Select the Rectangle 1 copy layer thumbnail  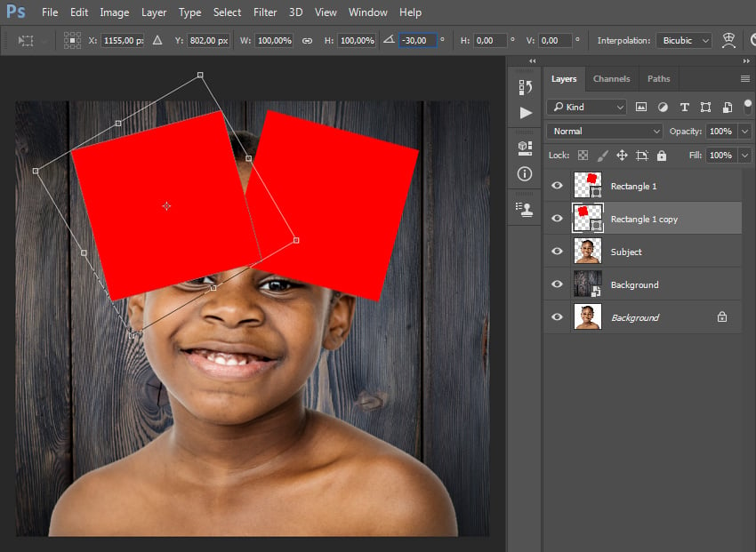tap(588, 219)
